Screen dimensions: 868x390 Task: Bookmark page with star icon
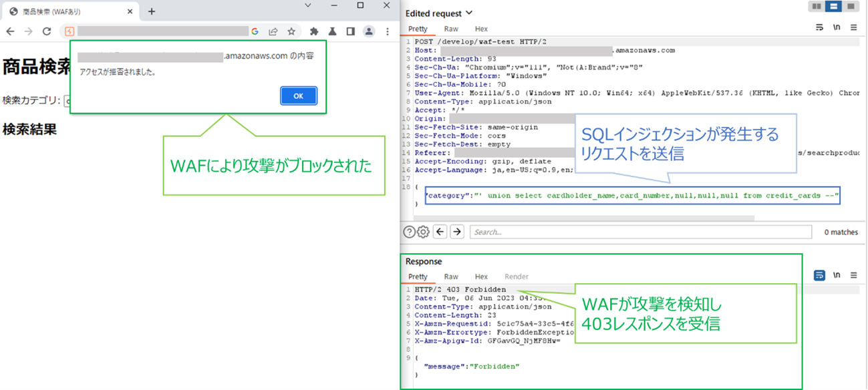pos(291,31)
